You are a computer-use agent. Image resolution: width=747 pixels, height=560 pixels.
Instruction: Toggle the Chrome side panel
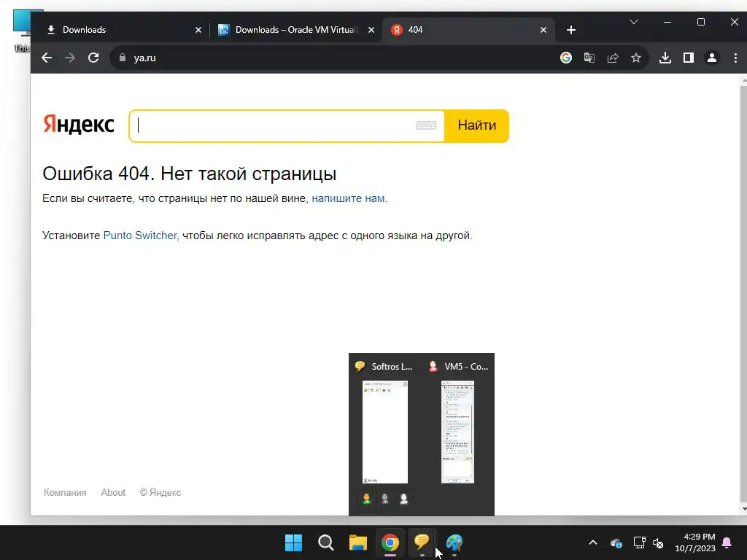[x=689, y=58]
